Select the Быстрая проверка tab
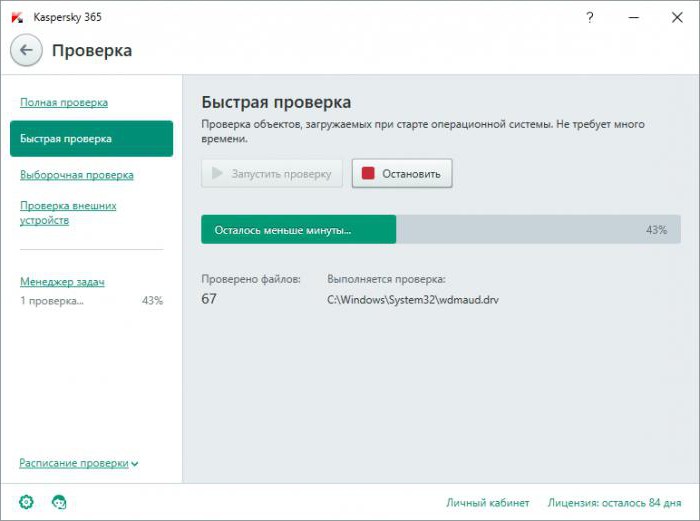 pos(92,138)
